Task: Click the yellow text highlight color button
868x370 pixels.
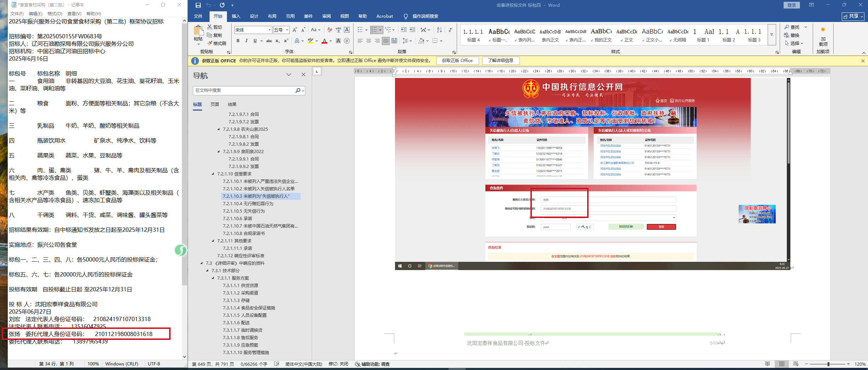Action: pyautogui.click(x=310, y=41)
